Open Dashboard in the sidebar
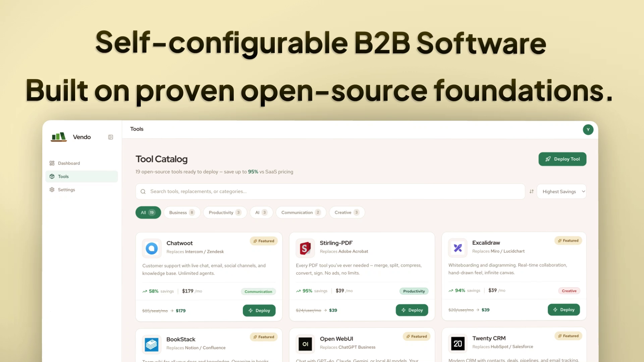644x362 pixels. click(69, 163)
